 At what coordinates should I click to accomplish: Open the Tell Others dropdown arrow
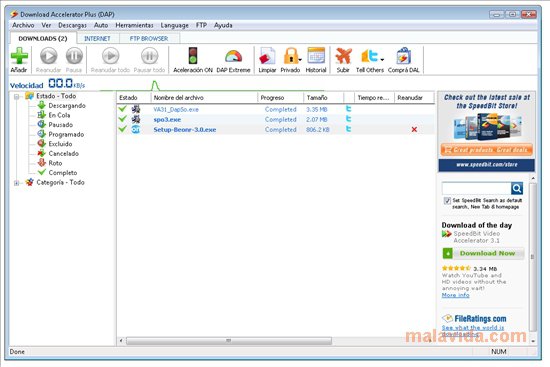(x=382, y=60)
